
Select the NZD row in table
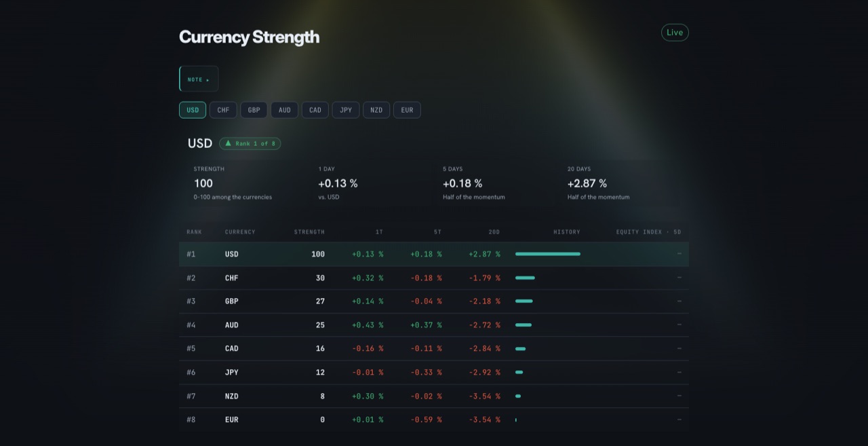[434, 396]
